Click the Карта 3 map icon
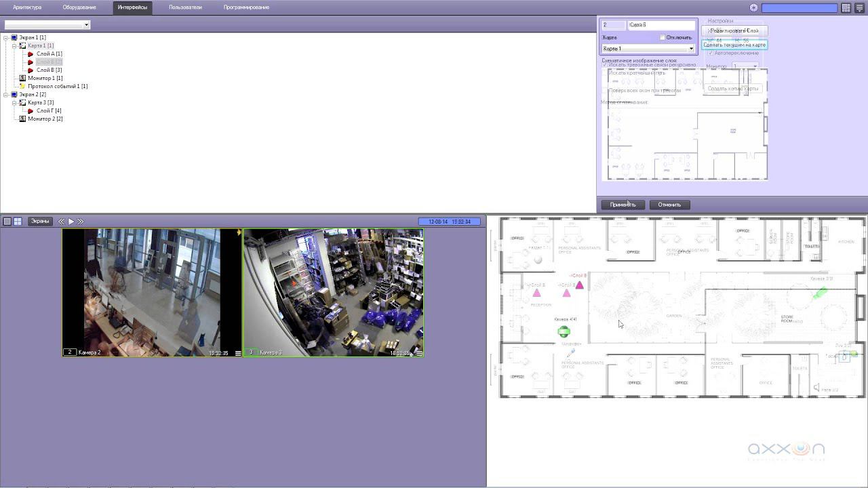 (x=22, y=102)
